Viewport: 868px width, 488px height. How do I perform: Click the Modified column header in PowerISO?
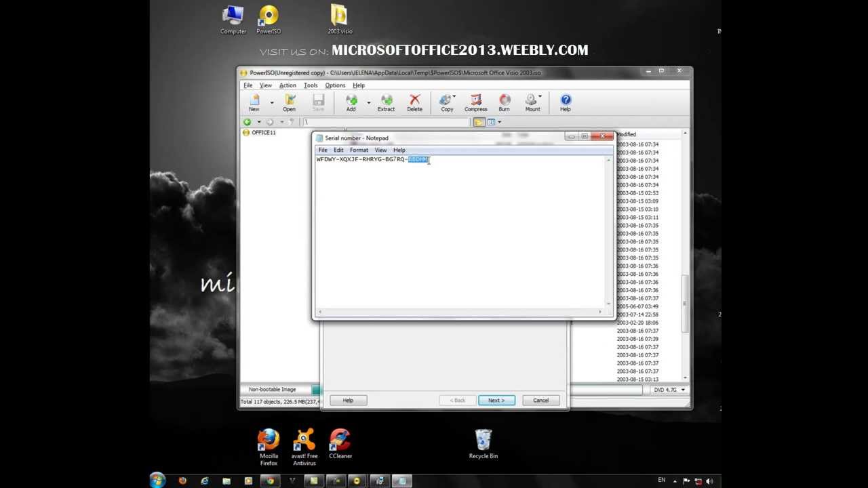[x=627, y=134]
